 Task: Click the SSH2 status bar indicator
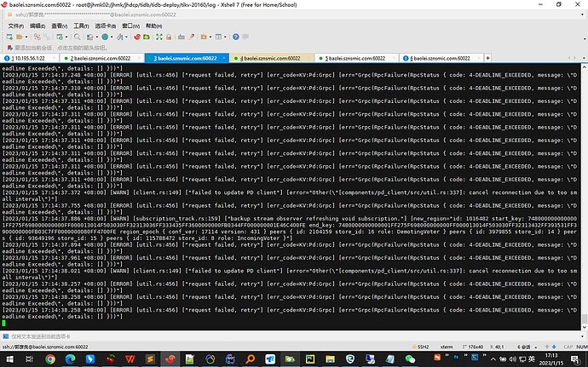tap(421, 347)
